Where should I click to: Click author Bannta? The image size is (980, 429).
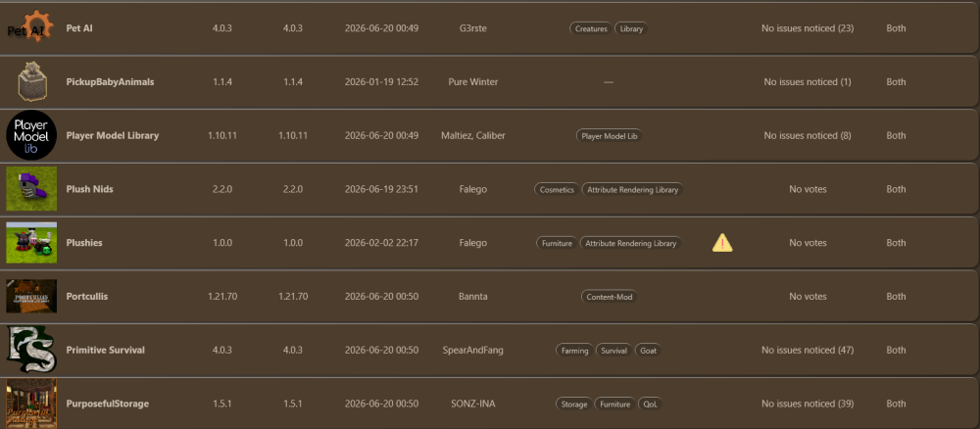point(472,296)
